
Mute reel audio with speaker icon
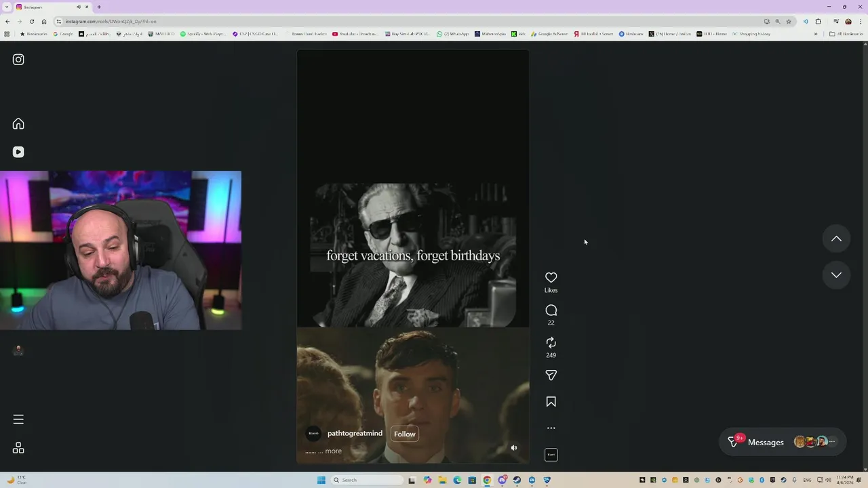(514, 448)
